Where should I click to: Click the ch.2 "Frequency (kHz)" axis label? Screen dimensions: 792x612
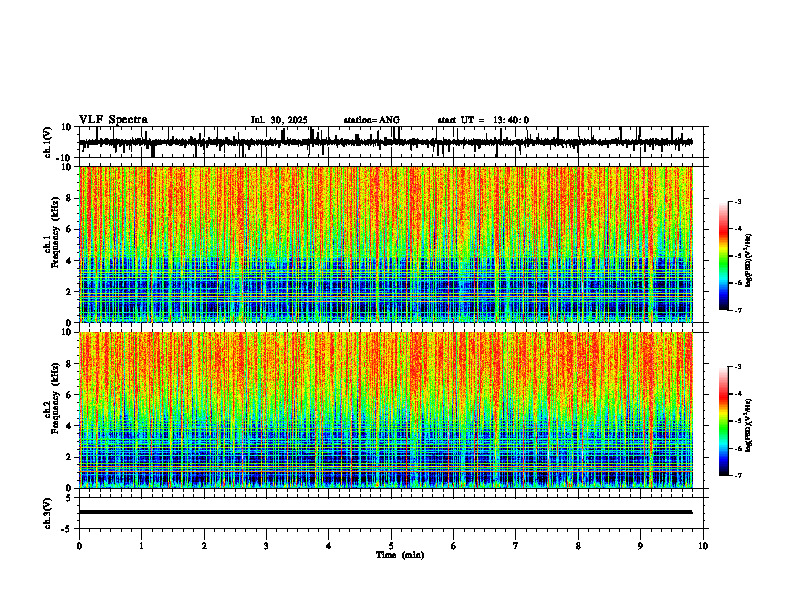pyautogui.click(x=55, y=397)
